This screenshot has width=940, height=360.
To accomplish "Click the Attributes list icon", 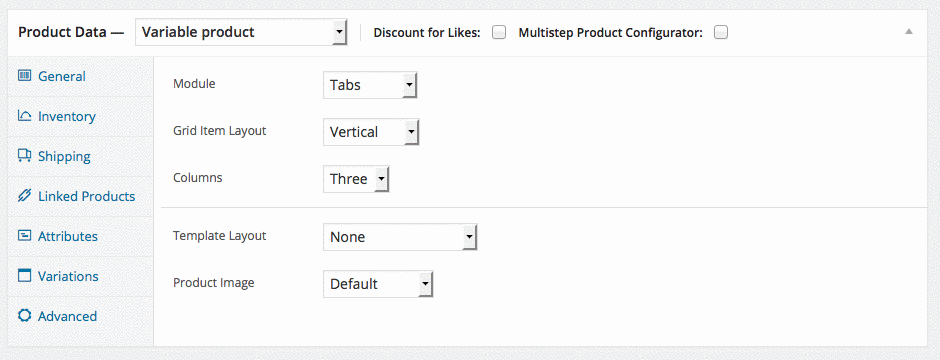I will coord(24,236).
